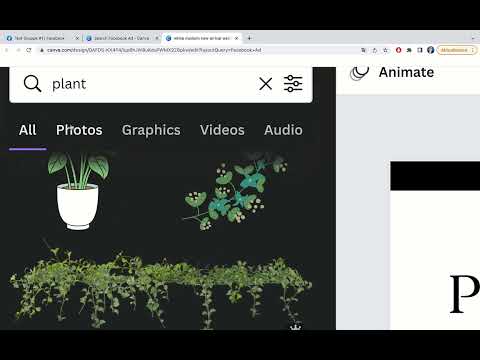480x360 pixels.
Task: Click the black bar on the design canvas
Action: pyautogui.click(x=435, y=176)
